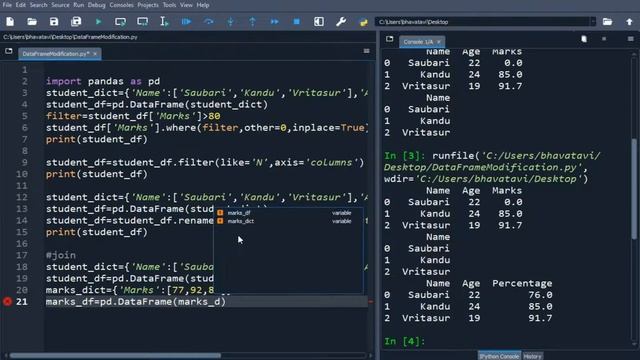Image resolution: width=640 pixels, height=360 pixels.
Task: Save the current file
Action: [54, 22]
